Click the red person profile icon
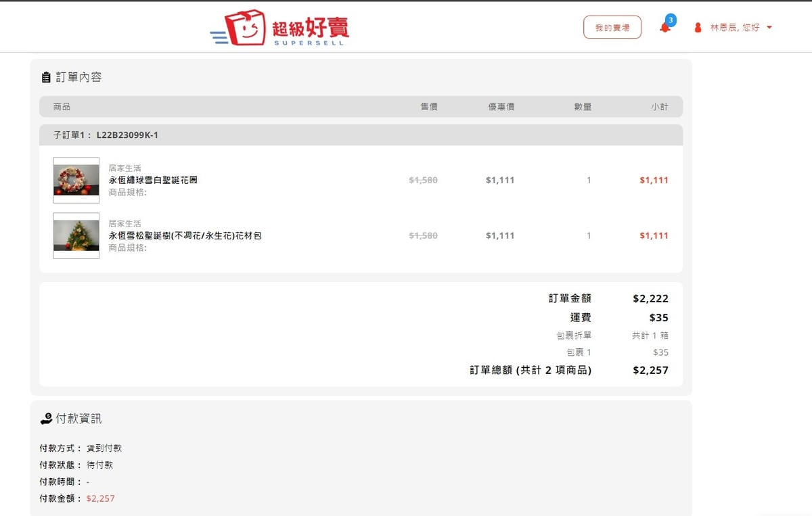Image resolution: width=812 pixels, height=516 pixels. tap(698, 28)
